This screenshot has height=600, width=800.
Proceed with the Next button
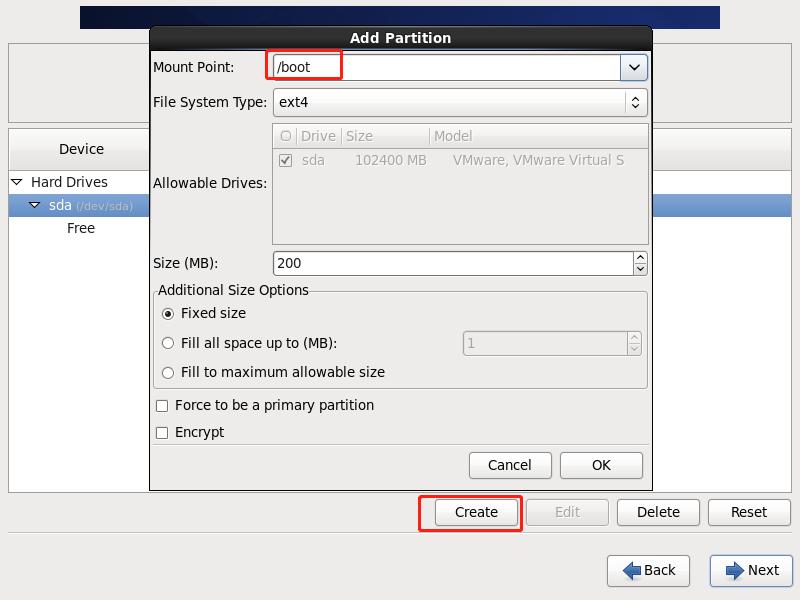[x=751, y=570]
